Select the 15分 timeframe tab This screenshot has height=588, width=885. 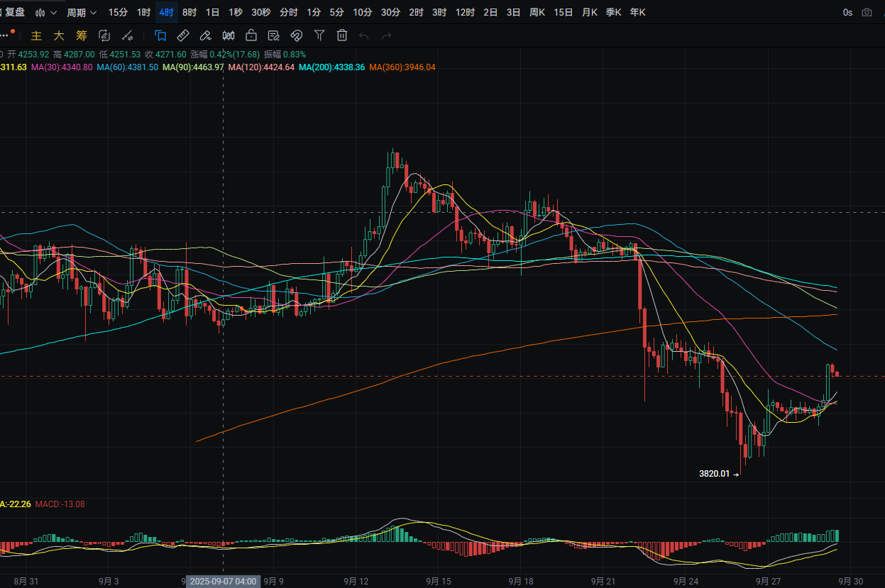pyautogui.click(x=118, y=12)
